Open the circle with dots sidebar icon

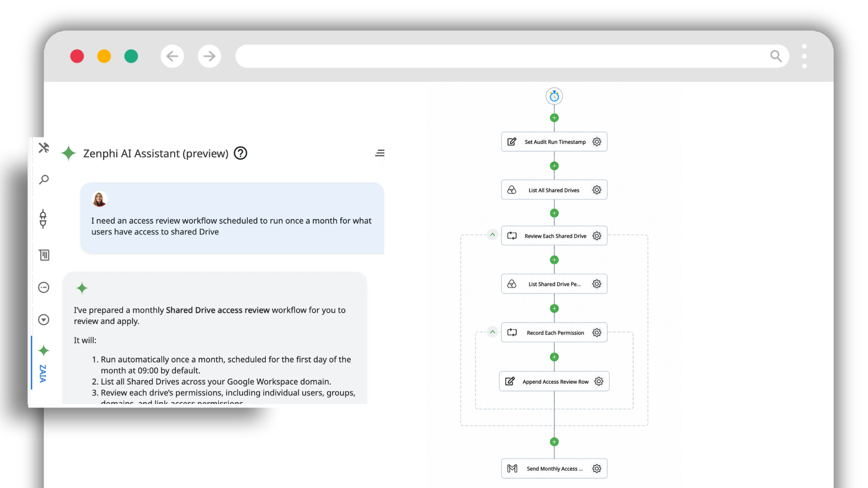point(44,288)
